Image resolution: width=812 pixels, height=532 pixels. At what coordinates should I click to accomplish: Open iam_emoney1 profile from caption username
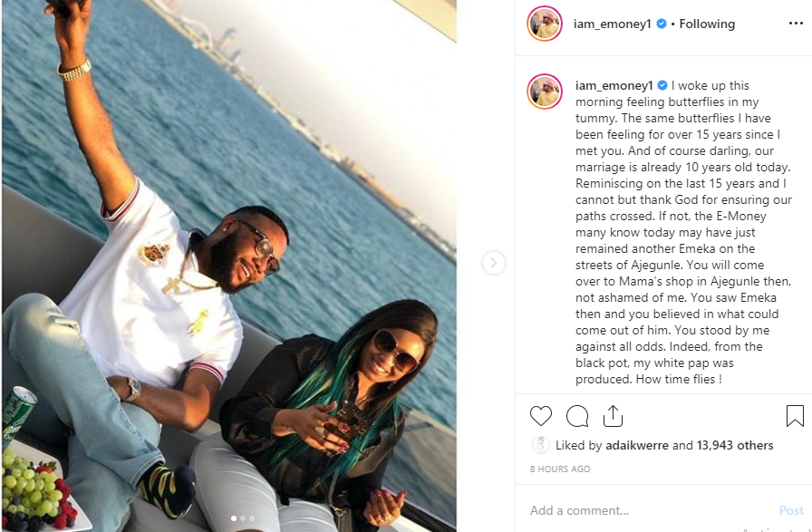coord(614,85)
